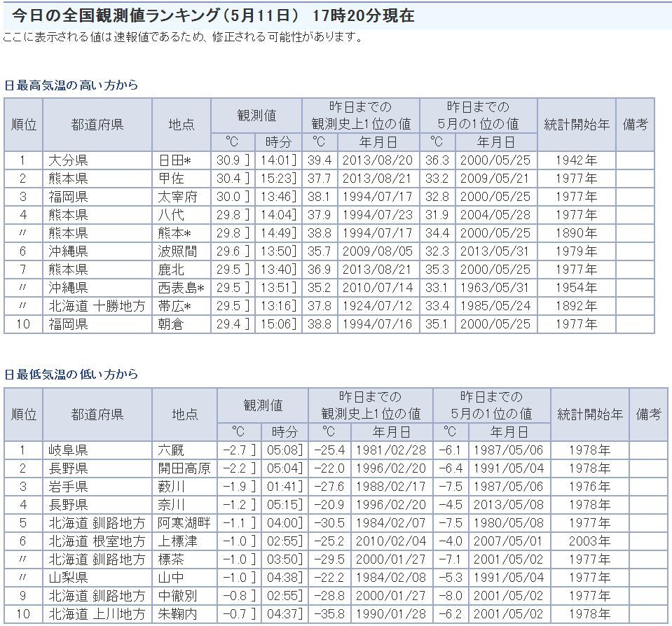Viewport: 672px width, 626px height.
Task: Select the 太宰府 location cell
Action: click(178, 197)
